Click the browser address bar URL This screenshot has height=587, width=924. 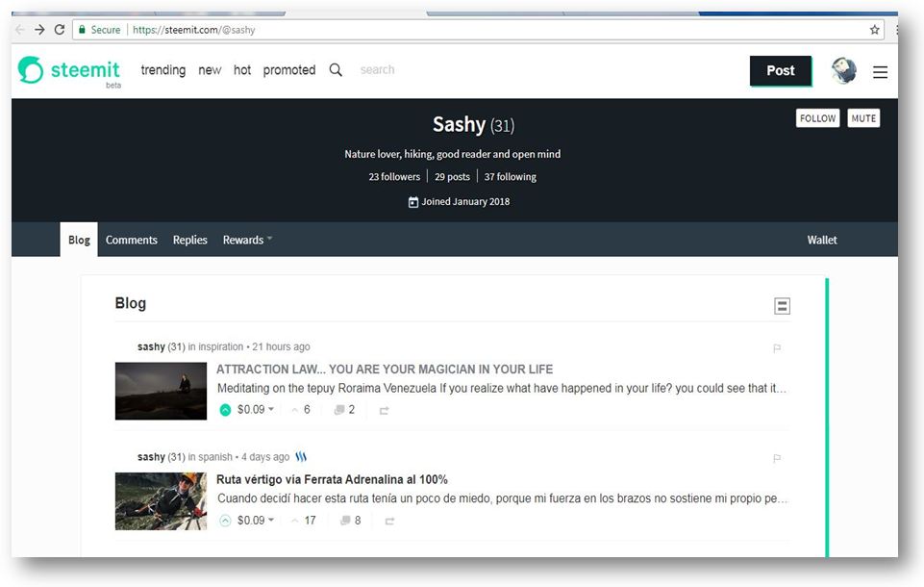[x=194, y=30]
